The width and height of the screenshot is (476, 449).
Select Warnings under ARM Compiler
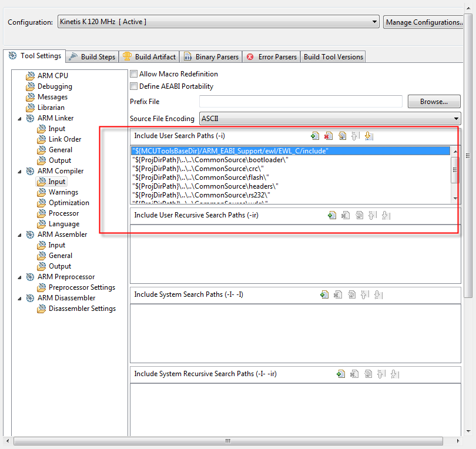coord(63,192)
